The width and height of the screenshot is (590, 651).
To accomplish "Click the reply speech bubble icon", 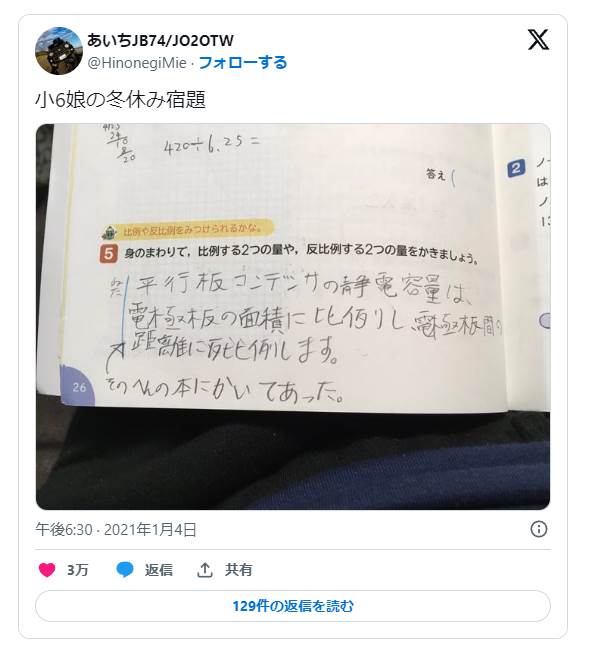I will [x=125, y=570].
